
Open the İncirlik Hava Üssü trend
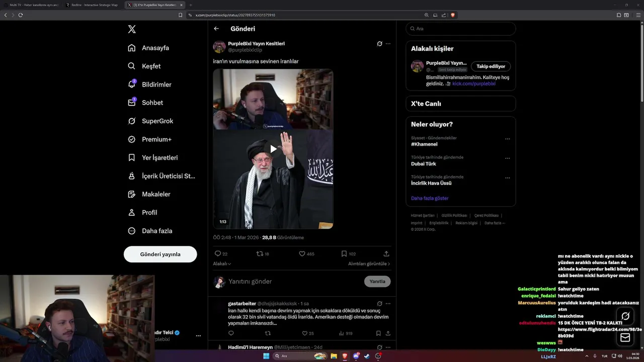click(431, 184)
